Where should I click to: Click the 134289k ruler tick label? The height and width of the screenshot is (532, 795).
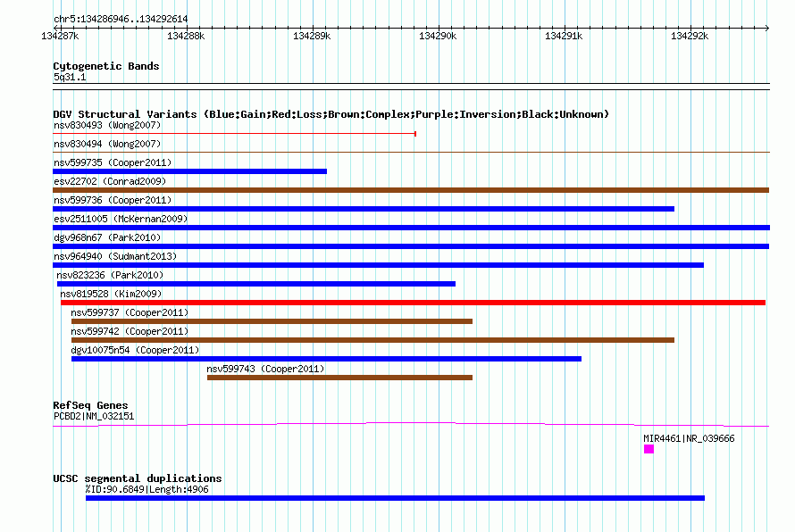[312, 36]
